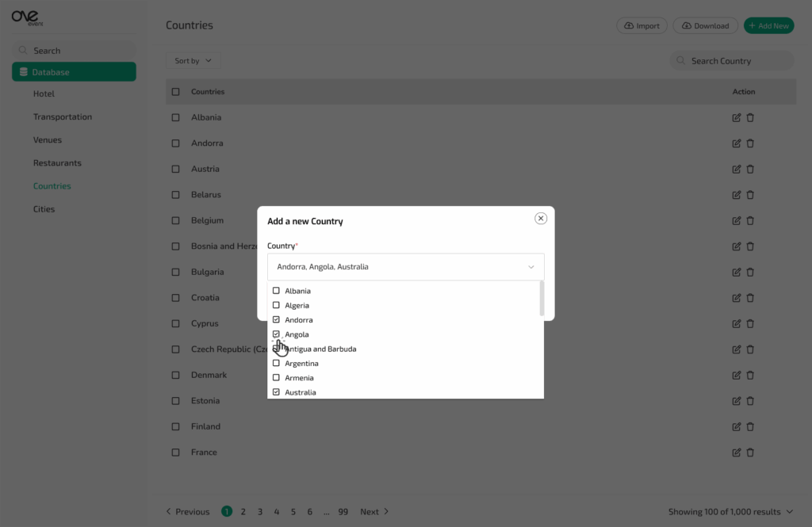
Task: Delete the France row using trash icon
Action: tap(750, 453)
